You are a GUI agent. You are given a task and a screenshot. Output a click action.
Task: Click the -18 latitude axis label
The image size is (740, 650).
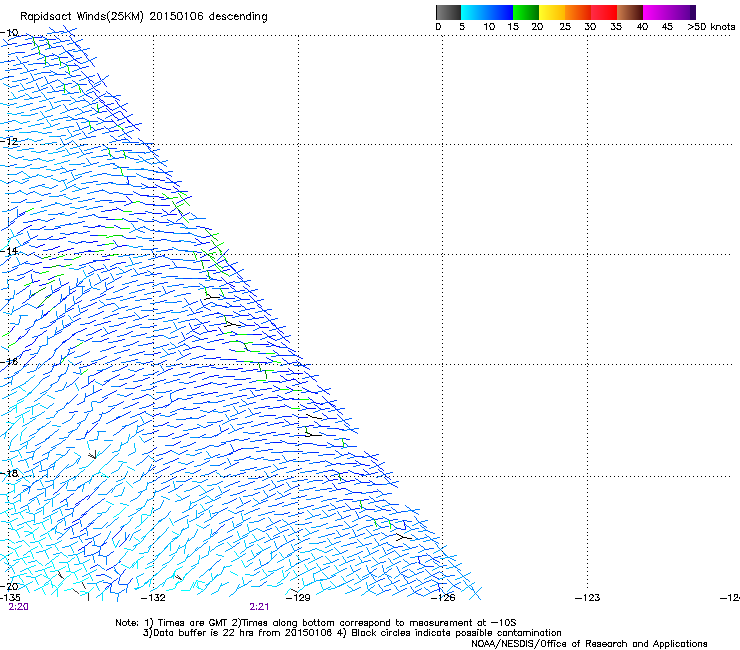click(9, 473)
